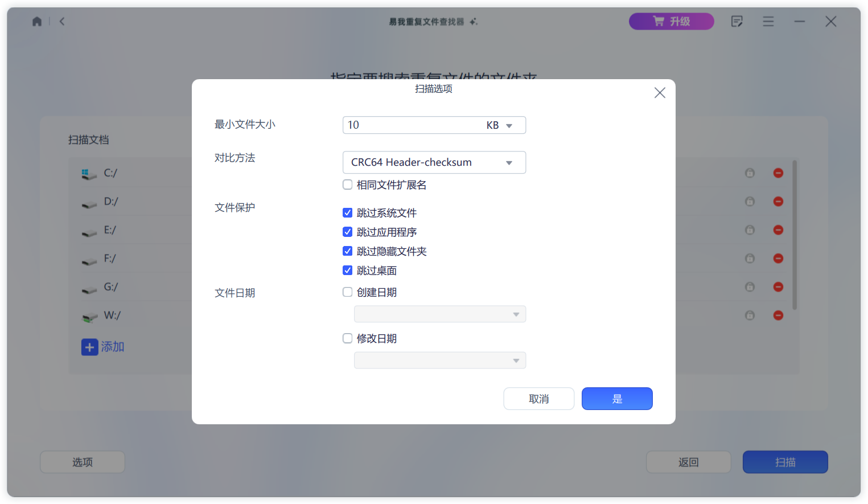The image size is (868, 504).
Task: Click the lock icon for D:/ row
Action: [750, 202]
